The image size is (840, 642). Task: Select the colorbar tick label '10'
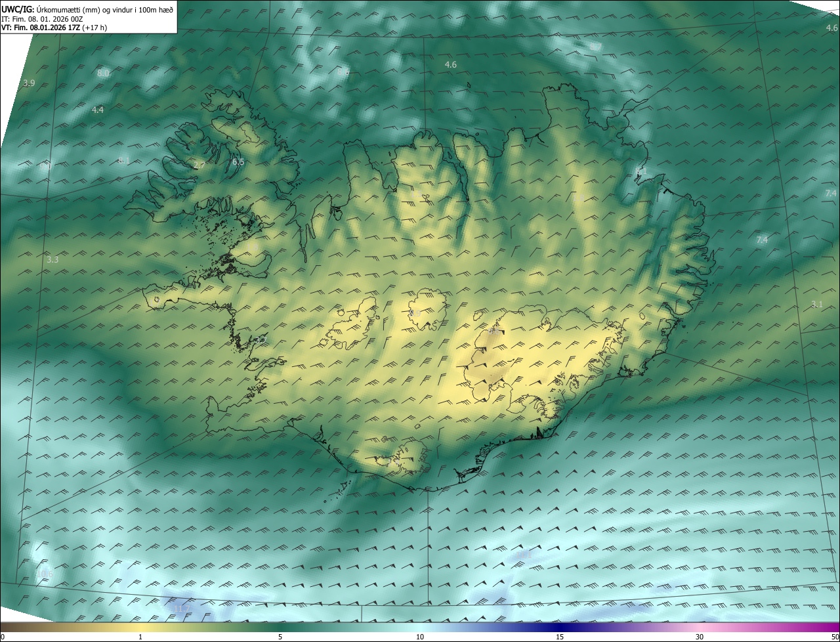[x=420, y=637]
